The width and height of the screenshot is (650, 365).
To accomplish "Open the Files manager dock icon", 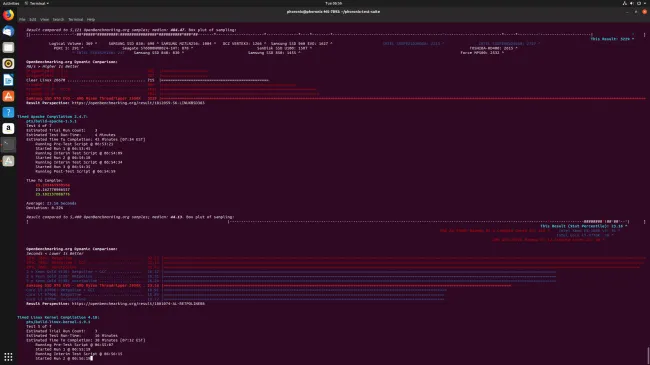I will (x=8, y=47).
